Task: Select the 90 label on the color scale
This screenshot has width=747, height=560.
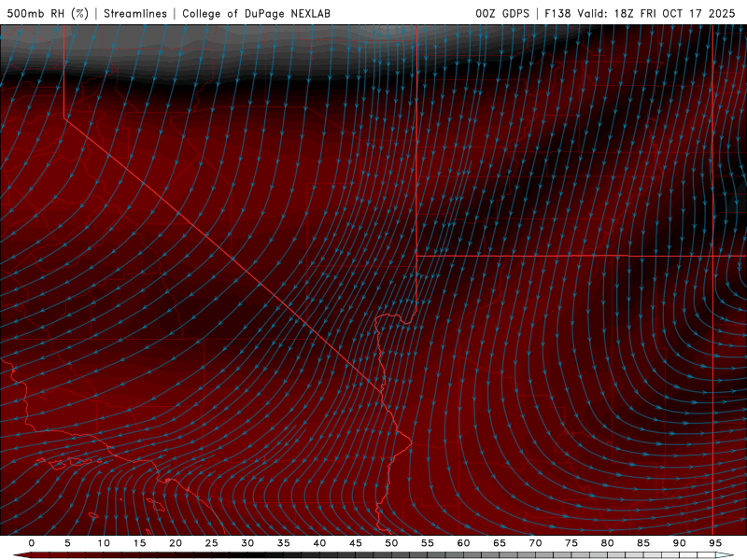Action: (x=679, y=543)
